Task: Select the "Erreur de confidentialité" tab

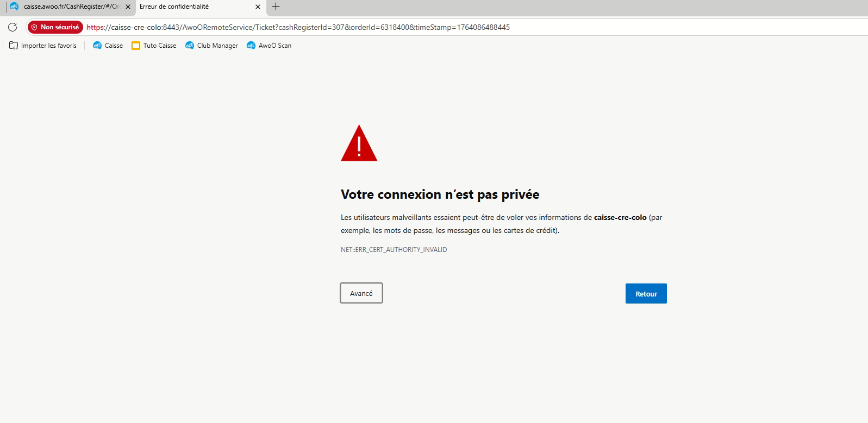Action: (x=190, y=7)
